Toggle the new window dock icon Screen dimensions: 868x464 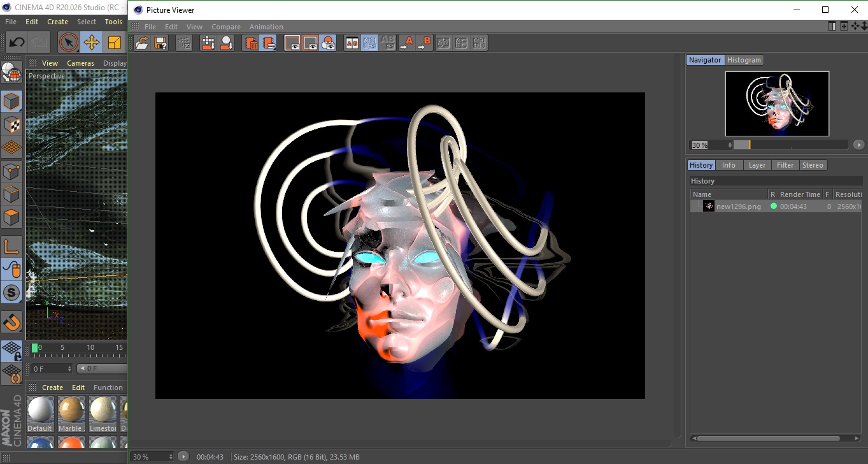click(844, 26)
